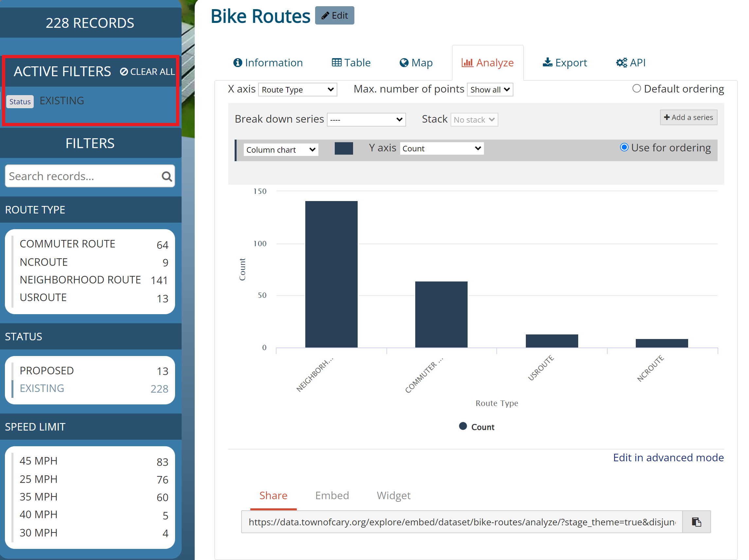Open the Column chart type dropdown
The height and width of the screenshot is (560, 749).
point(280,149)
